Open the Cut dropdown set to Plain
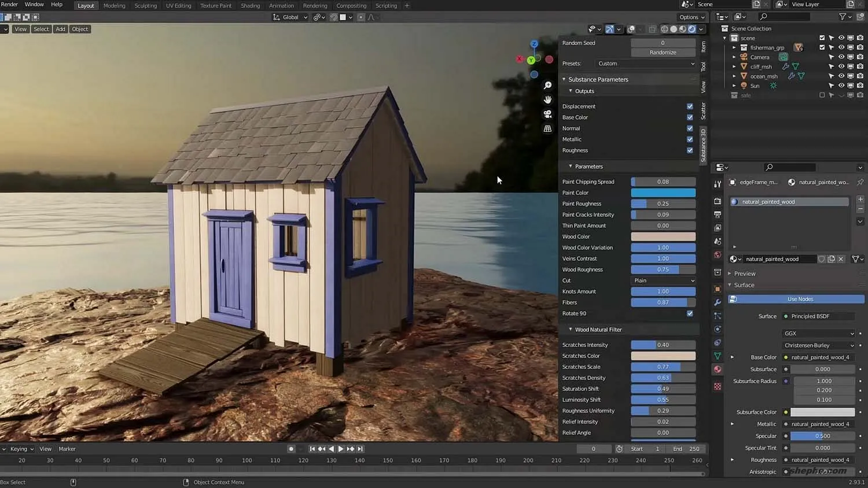The image size is (868, 488). pyautogui.click(x=663, y=280)
